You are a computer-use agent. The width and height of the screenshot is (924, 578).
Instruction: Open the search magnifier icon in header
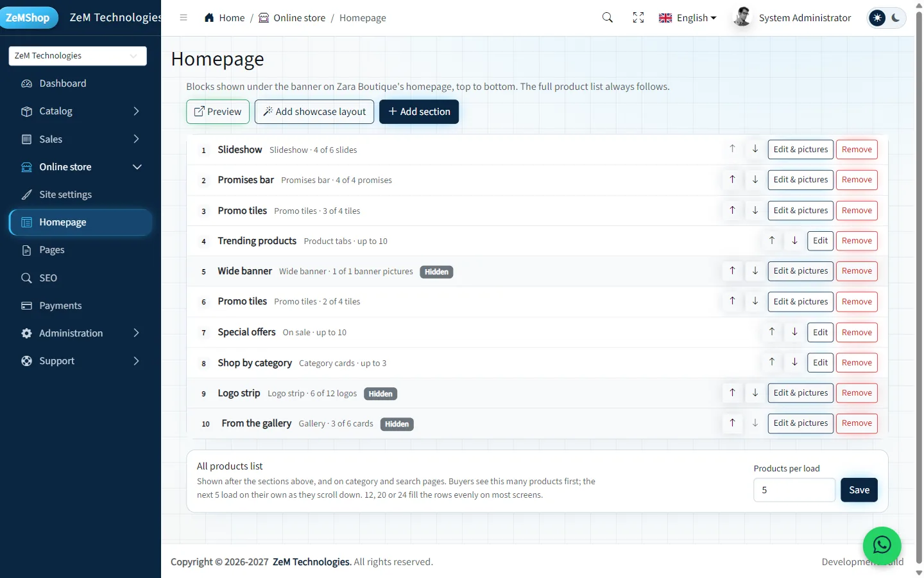pos(608,18)
